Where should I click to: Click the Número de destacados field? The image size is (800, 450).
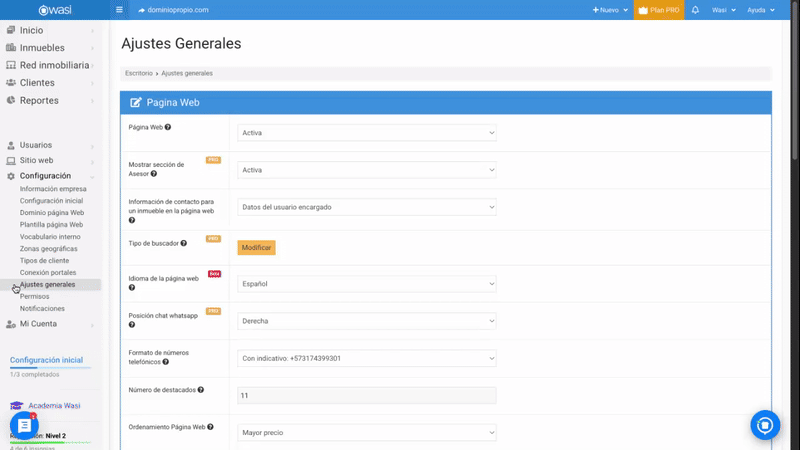(x=367, y=395)
